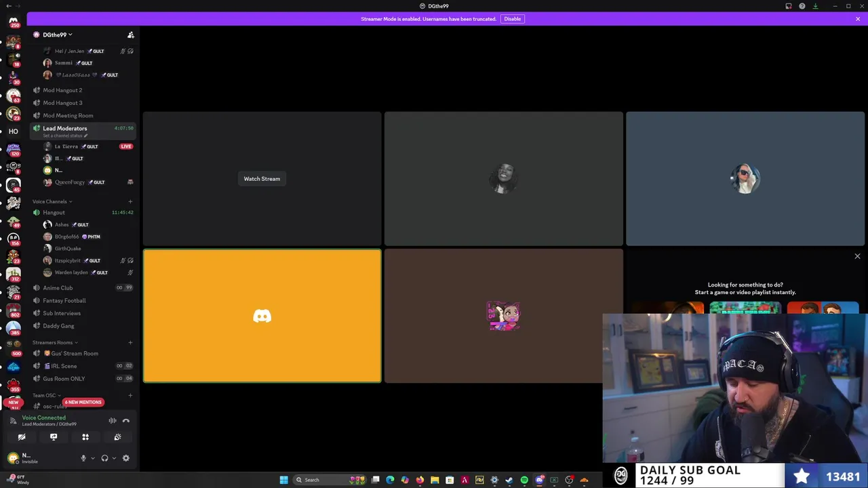868x488 pixels.
Task: Click QueenFuegy in Lead Moderators
Action: tap(87, 182)
